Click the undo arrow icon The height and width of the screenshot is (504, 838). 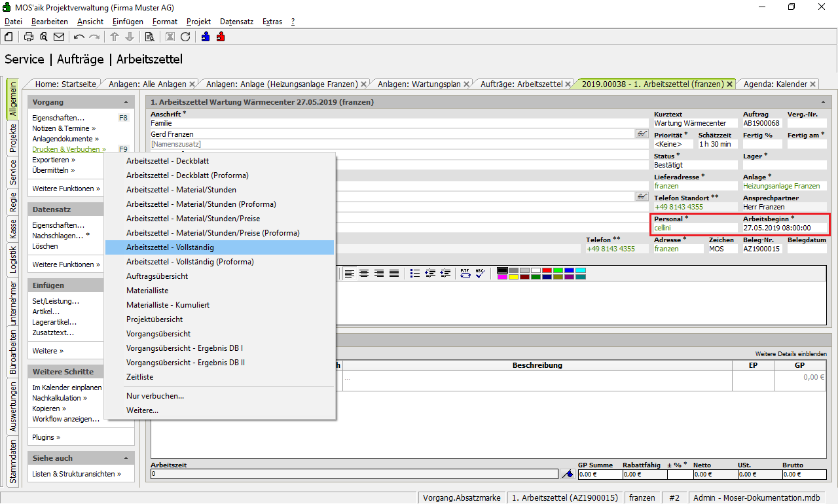(x=79, y=37)
